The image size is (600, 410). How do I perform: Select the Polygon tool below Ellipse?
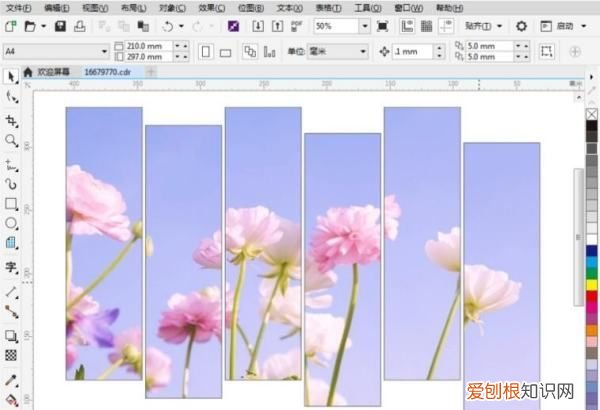[x=11, y=243]
